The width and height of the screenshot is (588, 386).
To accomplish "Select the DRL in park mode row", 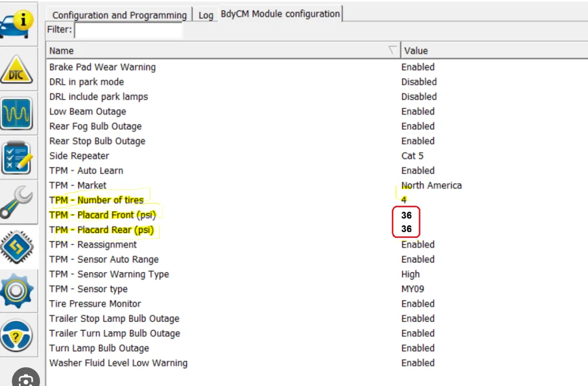I will click(x=317, y=82).
